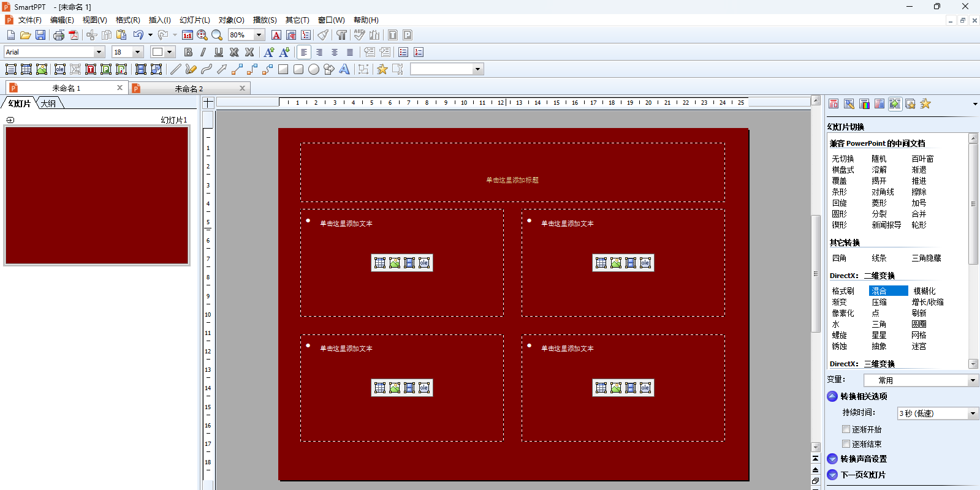Collapse the 转换相关选项 section
The image size is (980, 490).
(832, 396)
